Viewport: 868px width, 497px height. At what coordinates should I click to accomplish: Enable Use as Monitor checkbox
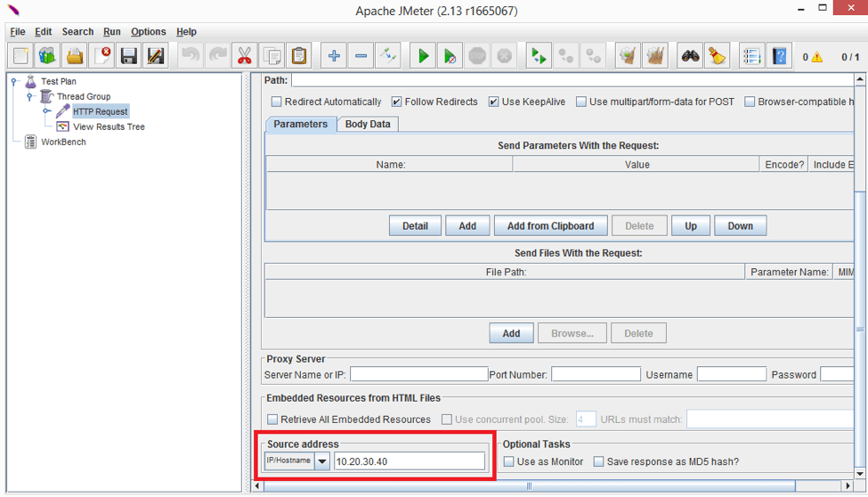tap(508, 461)
